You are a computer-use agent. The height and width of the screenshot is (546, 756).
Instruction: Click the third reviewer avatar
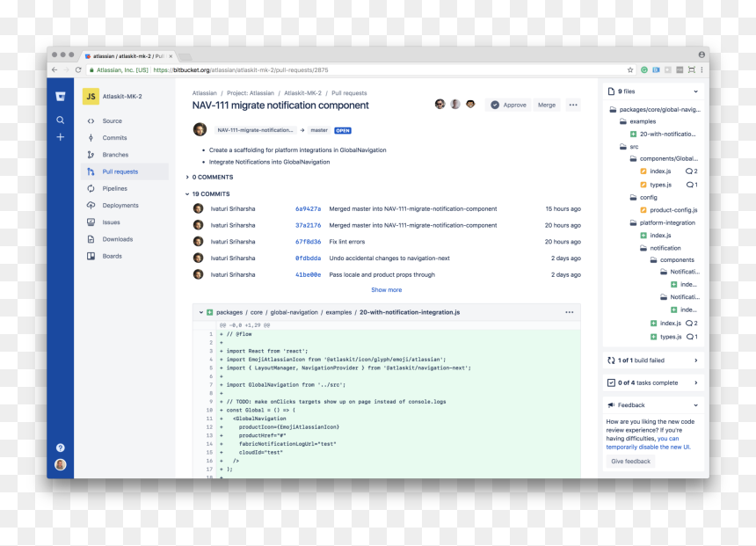[x=470, y=104]
